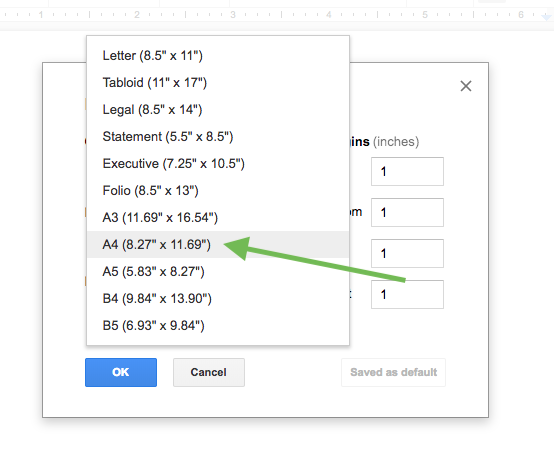Image resolution: width=554 pixels, height=455 pixels.
Task: Click the third margin value field
Action: tap(407, 253)
